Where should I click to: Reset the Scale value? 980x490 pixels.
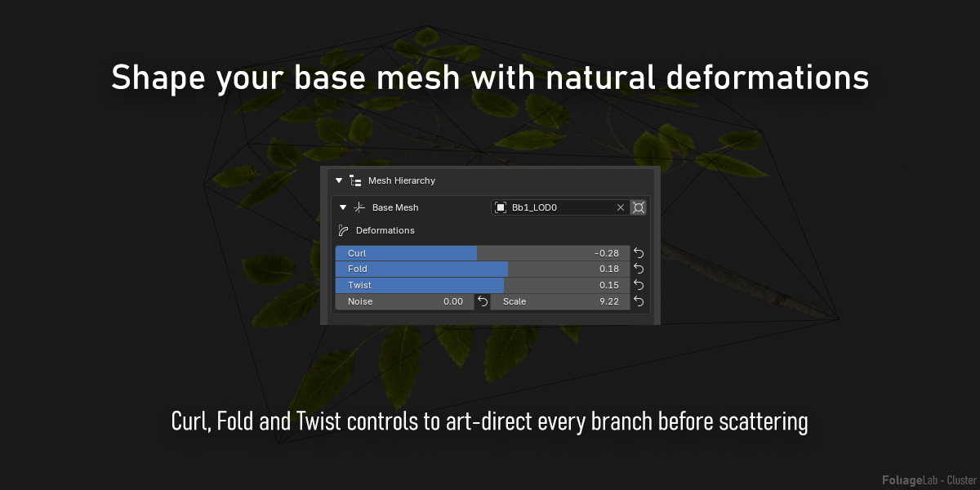[639, 301]
